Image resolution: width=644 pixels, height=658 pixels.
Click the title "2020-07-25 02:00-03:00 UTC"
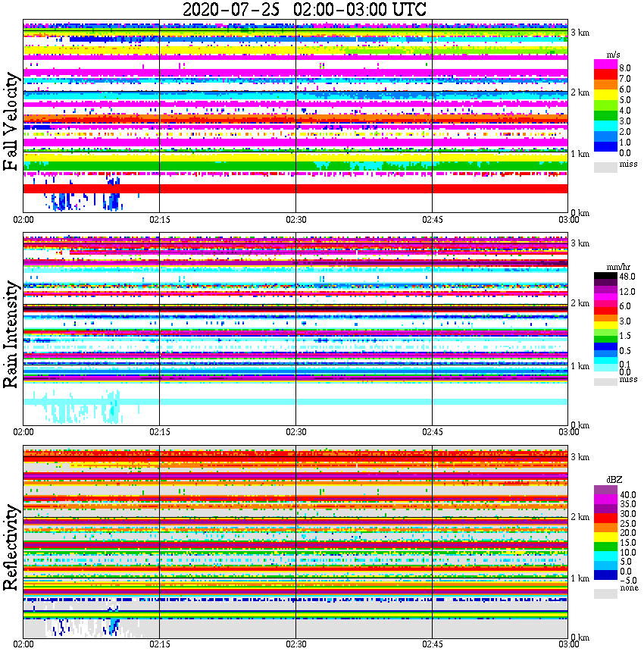click(x=304, y=9)
